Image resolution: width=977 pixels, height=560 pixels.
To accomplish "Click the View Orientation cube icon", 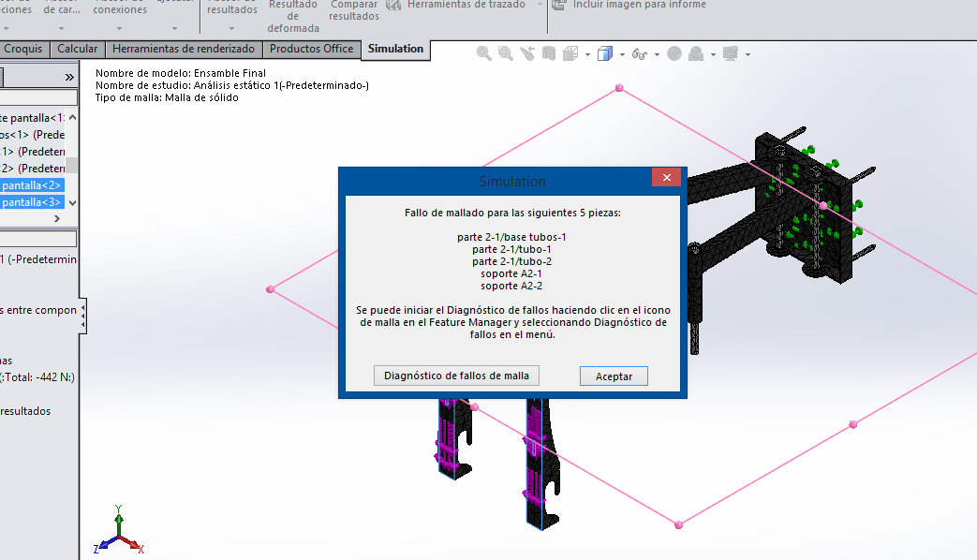I will 570,53.
